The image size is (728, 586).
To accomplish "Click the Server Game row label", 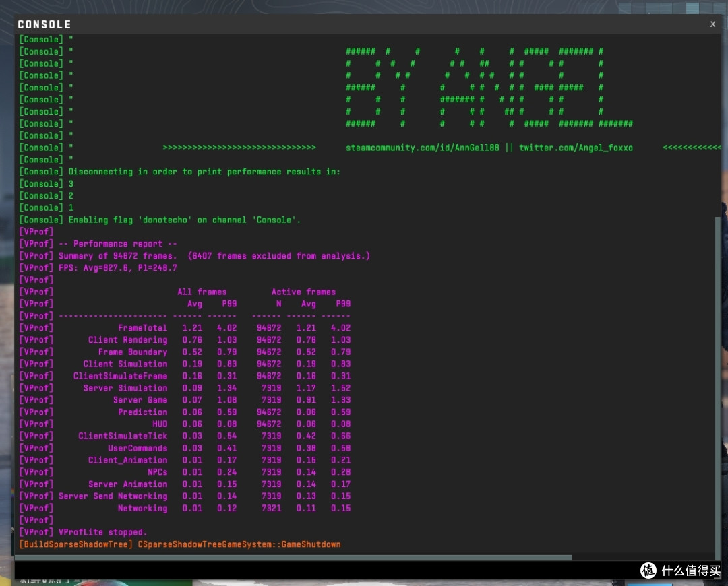I will tap(140, 400).
